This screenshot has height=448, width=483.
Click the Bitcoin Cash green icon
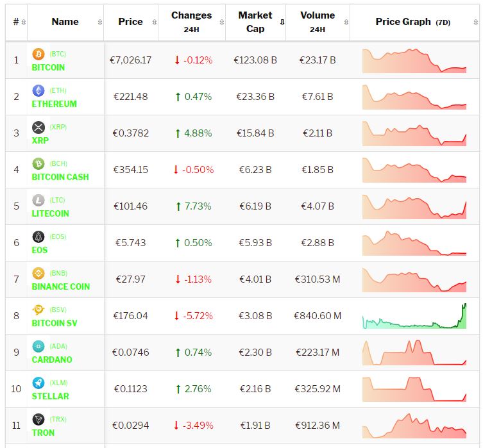pyautogui.click(x=38, y=163)
